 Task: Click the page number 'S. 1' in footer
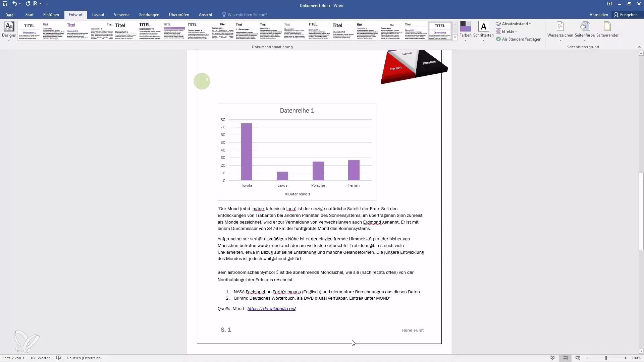coord(226,330)
